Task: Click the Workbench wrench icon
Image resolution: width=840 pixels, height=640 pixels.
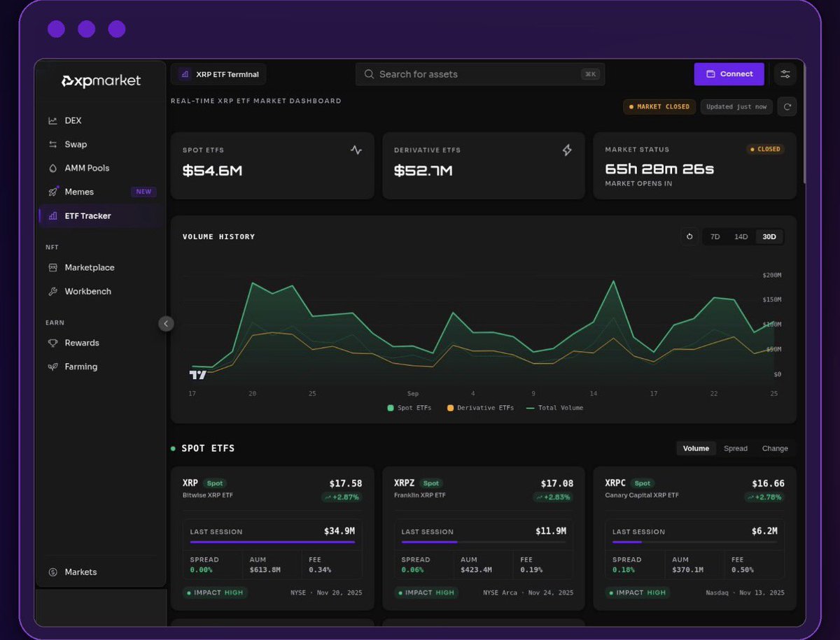Action: [52, 292]
